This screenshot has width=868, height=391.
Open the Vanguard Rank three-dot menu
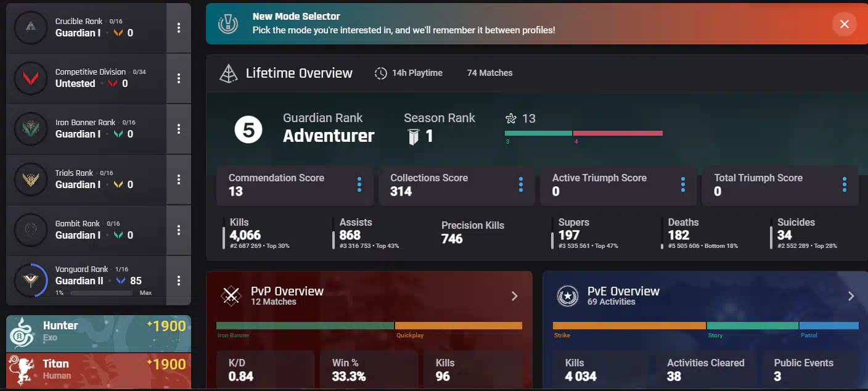(179, 281)
